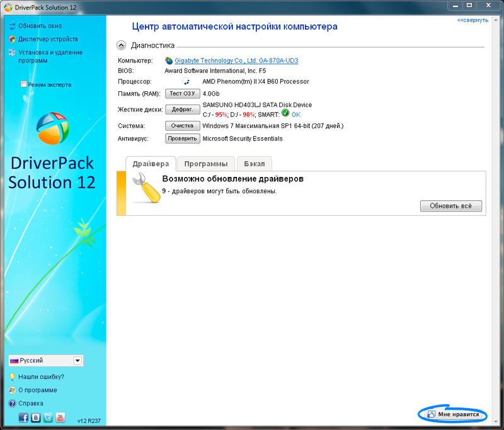Minimize the DriverPack Solution window
Viewport: 504px width, 430px height.
tap(455, 6)
